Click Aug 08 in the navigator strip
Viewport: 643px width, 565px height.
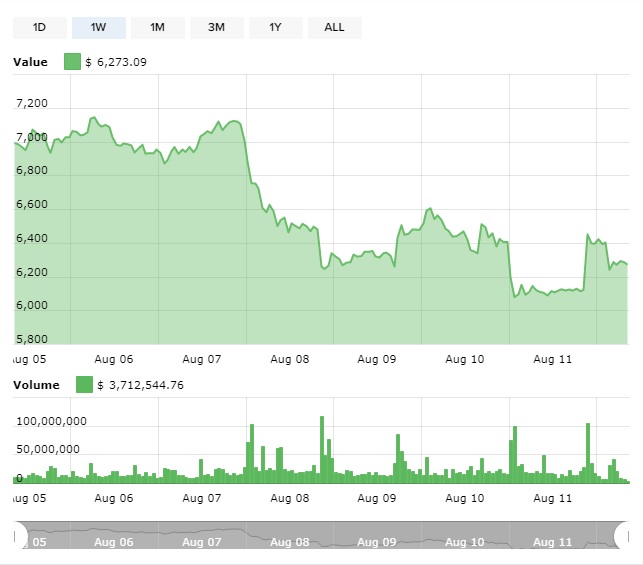[289, 542]
